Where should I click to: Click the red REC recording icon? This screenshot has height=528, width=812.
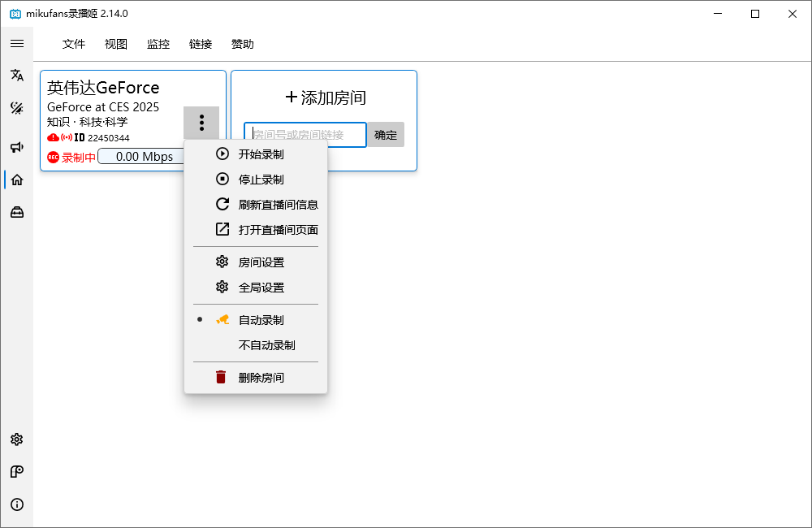[x=53, y=157]
